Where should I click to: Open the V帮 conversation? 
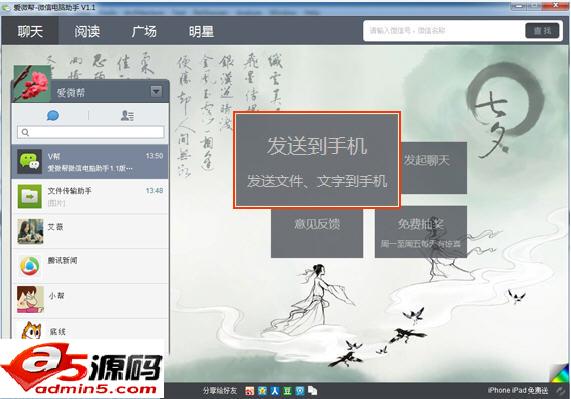click(90, 162)
